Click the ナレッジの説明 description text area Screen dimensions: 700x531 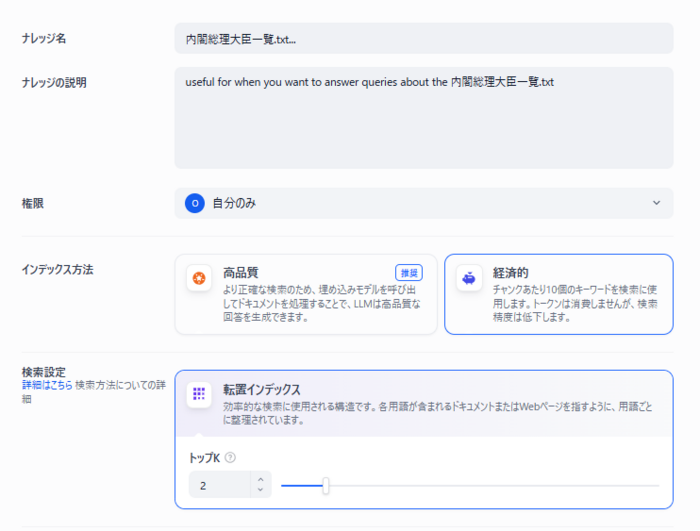(424, 118)
